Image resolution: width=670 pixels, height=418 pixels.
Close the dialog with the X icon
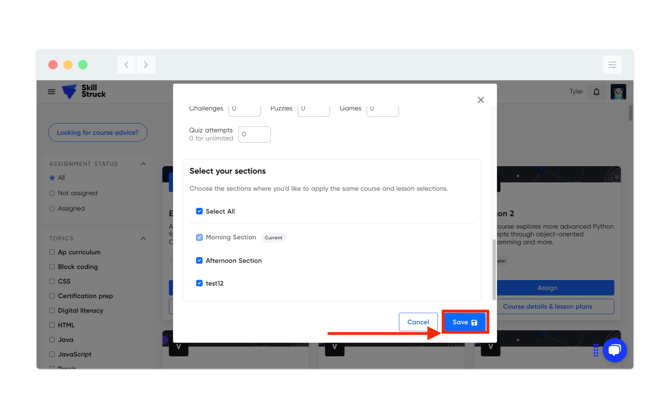pyautogui.click(x=481, y=100)
